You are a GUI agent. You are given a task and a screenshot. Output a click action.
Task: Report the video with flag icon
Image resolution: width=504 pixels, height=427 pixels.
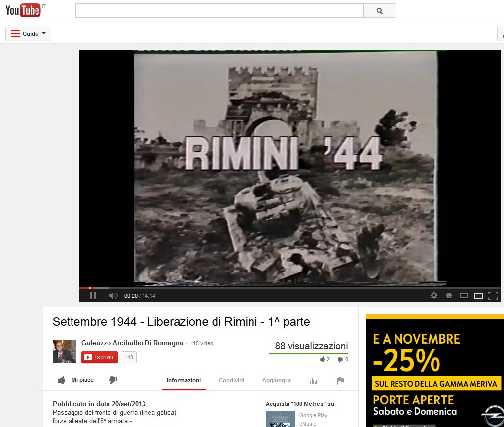point(341,380)
